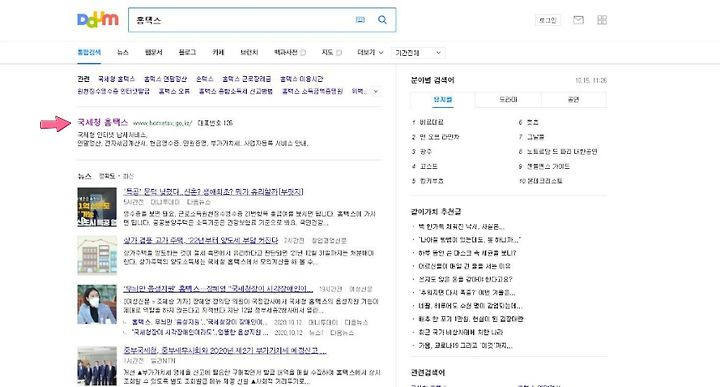Click ranked keyword number 7 그날들
The image size is (720, 387).
pos(535,137)
